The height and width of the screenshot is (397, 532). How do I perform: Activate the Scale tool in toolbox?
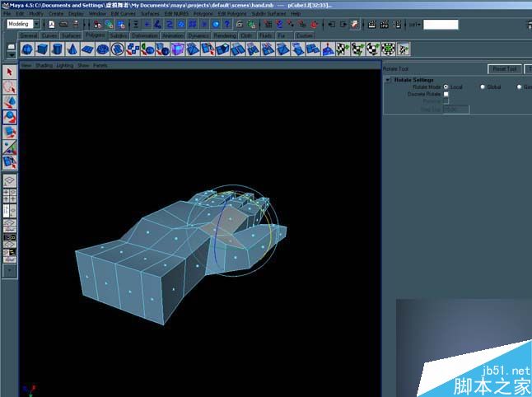click(10, 132)
